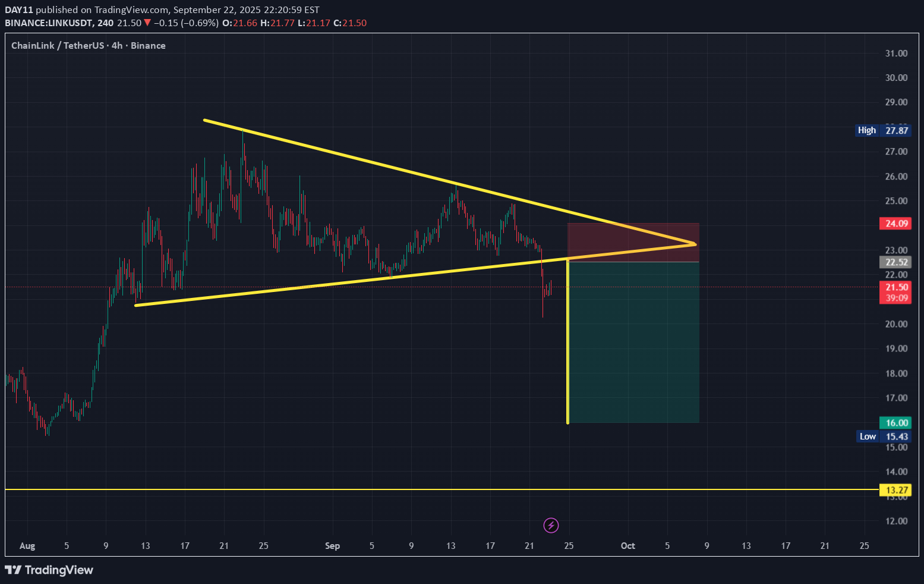
Task: Click the 20.00 price axis label
Action: click(896, 324)
